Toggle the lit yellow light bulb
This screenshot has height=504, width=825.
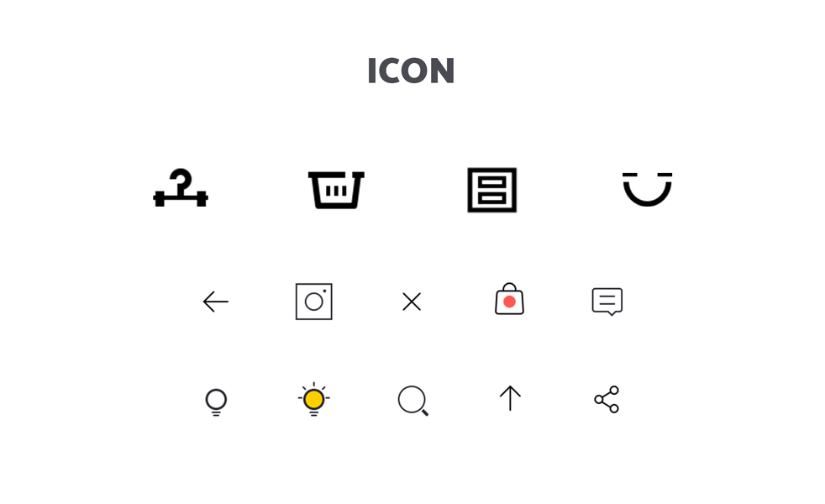[x=313, y=399]
